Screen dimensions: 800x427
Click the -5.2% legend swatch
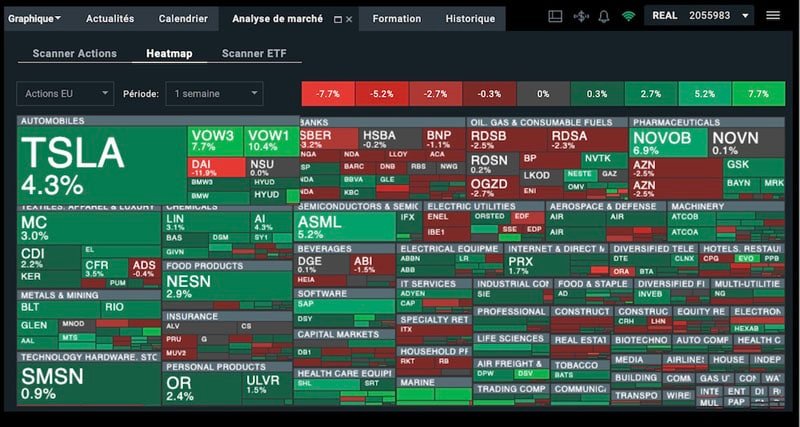pyautogui.click(x=382, y=94)
